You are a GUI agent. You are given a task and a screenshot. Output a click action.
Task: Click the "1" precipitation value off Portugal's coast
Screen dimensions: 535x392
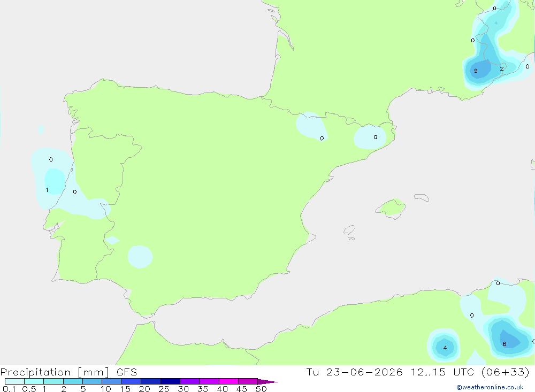click(x=47, y=190)
